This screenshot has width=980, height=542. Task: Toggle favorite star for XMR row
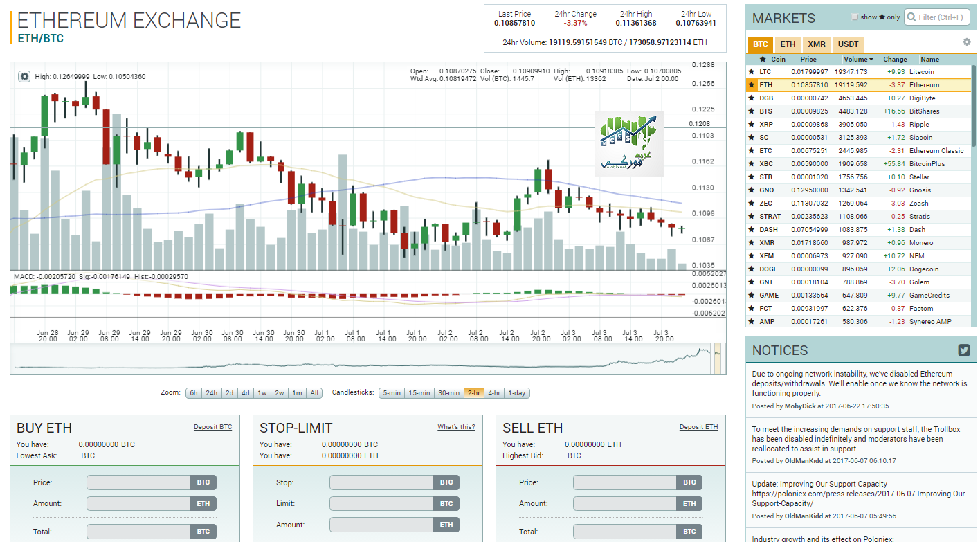coord(751,242)
